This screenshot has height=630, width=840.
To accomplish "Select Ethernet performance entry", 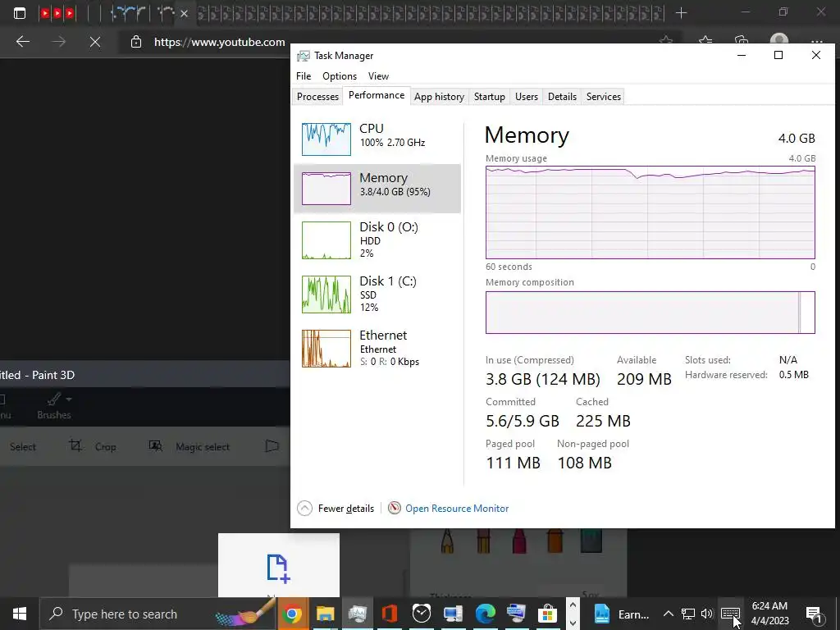I will click(x=377, y=348).
